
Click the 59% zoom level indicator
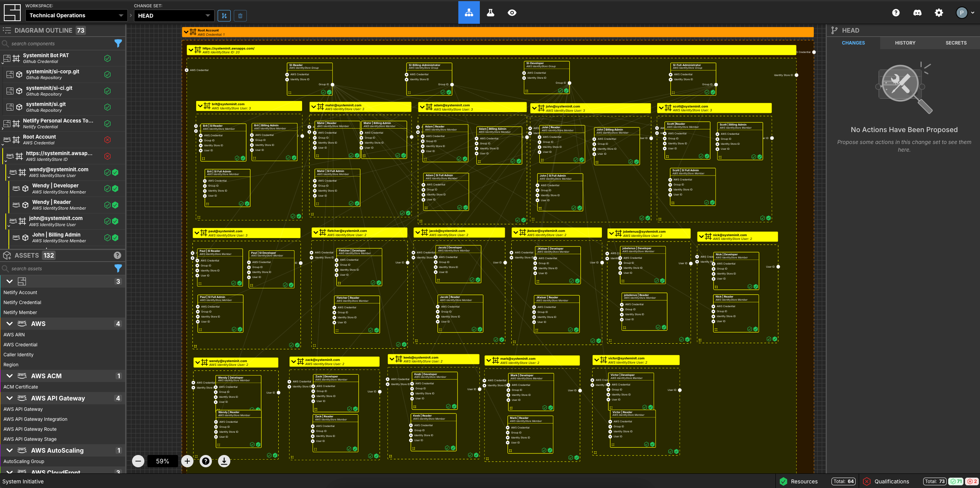pyautogui.click(x=162, y=461)
